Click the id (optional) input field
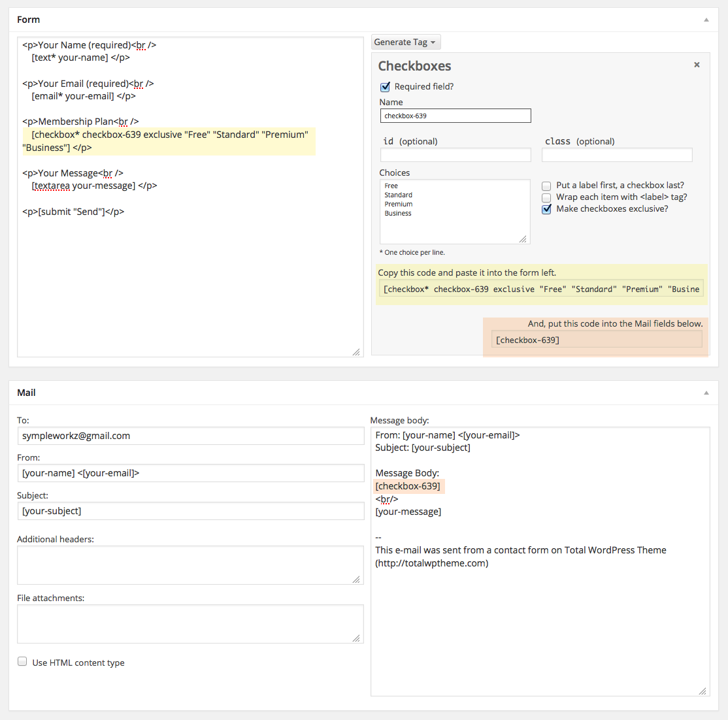 click(x=455, y=155)
